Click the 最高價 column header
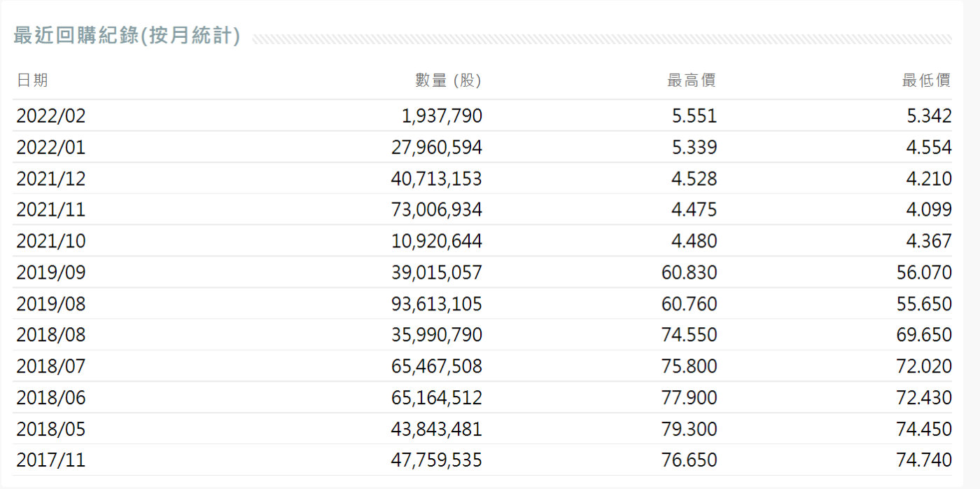 692,81
